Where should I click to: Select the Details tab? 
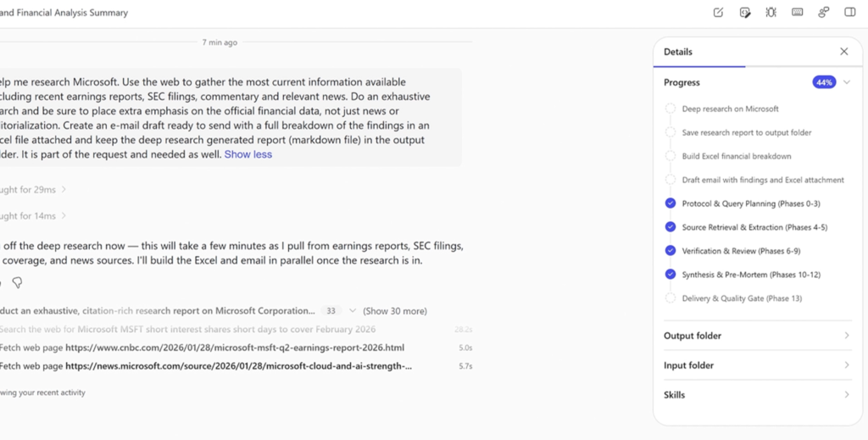coord(678,52)
